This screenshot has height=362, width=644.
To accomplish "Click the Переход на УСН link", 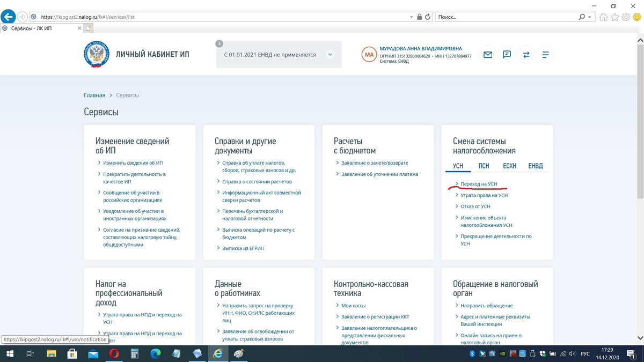I will pos(480,183).
